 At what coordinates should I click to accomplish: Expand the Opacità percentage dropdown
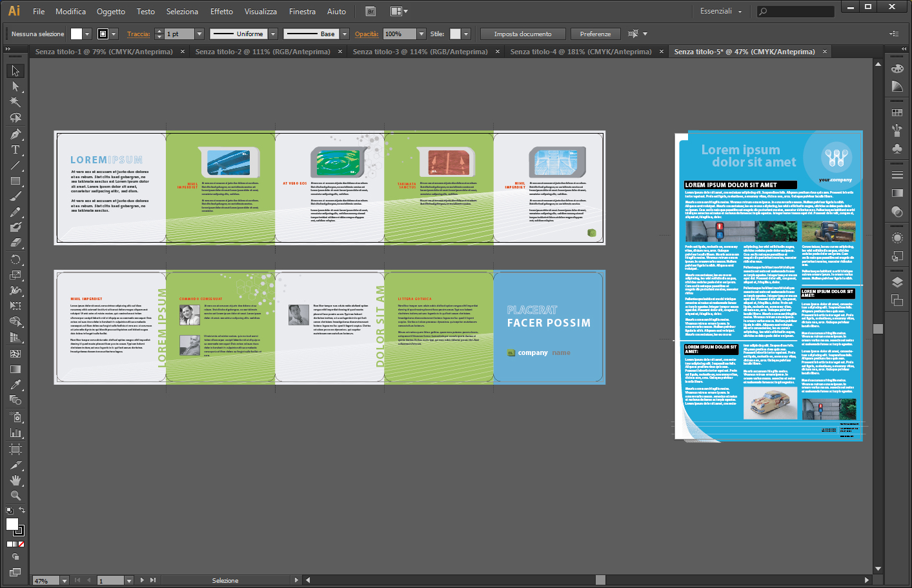(421, 34)
